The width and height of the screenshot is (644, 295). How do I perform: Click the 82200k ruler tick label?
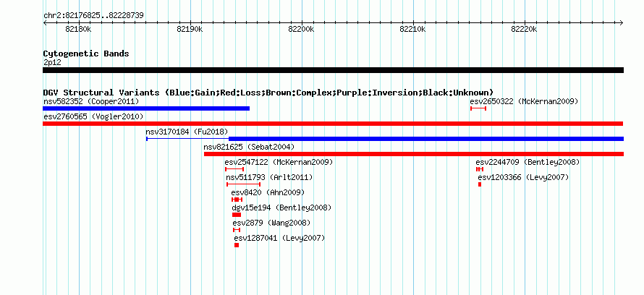click(302, 29)
